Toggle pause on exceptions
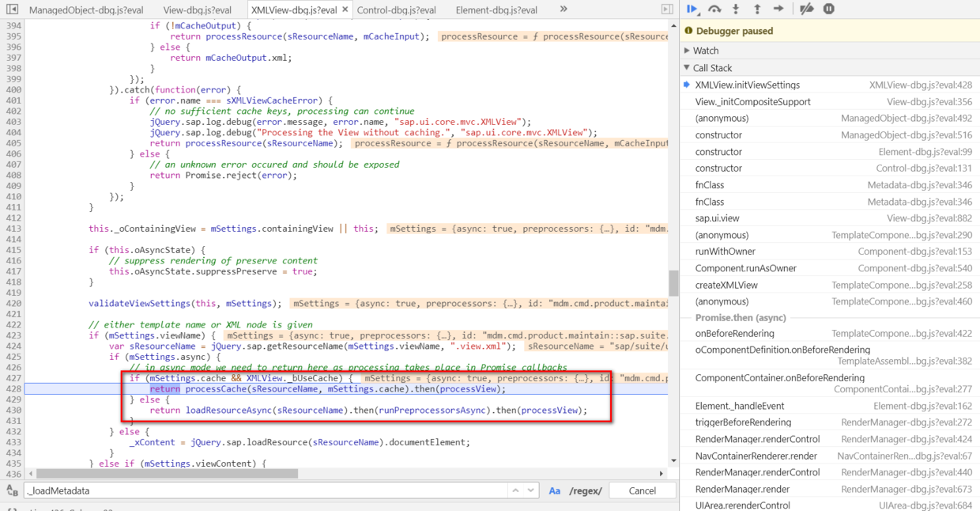The width and height of the screenshot is (980, 511). pos(828,9)
